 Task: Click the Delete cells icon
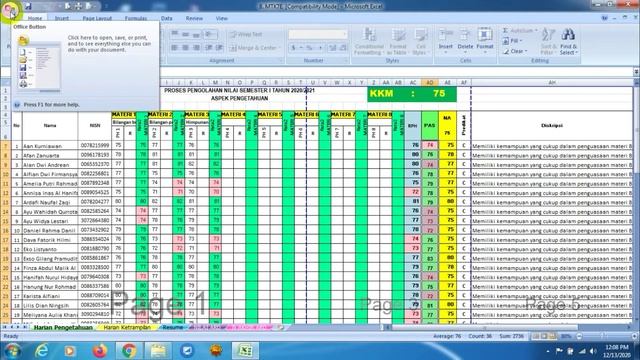click(x=465, y=35)
